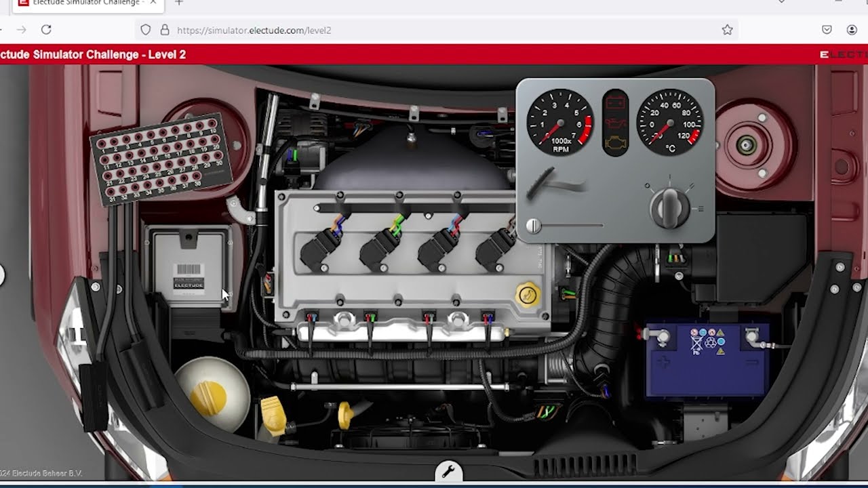The width and height of the screenshot is (868, 488).
Task: Turn the ignition key switch
Action: 670,208
